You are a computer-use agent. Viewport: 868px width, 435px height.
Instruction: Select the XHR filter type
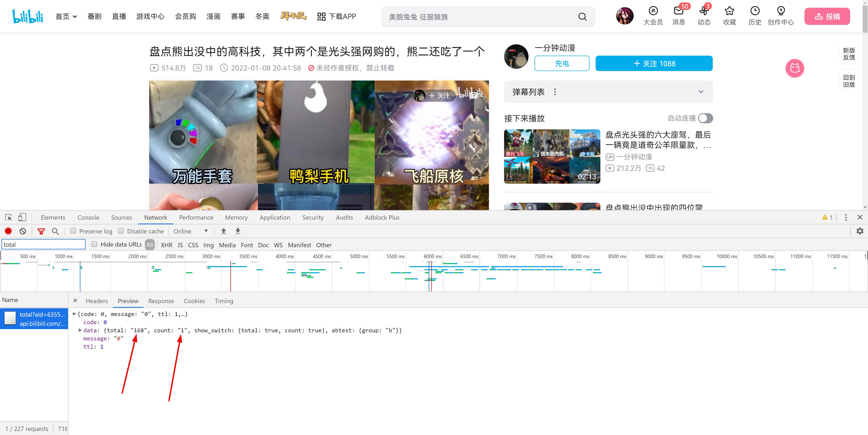[166, 245]
